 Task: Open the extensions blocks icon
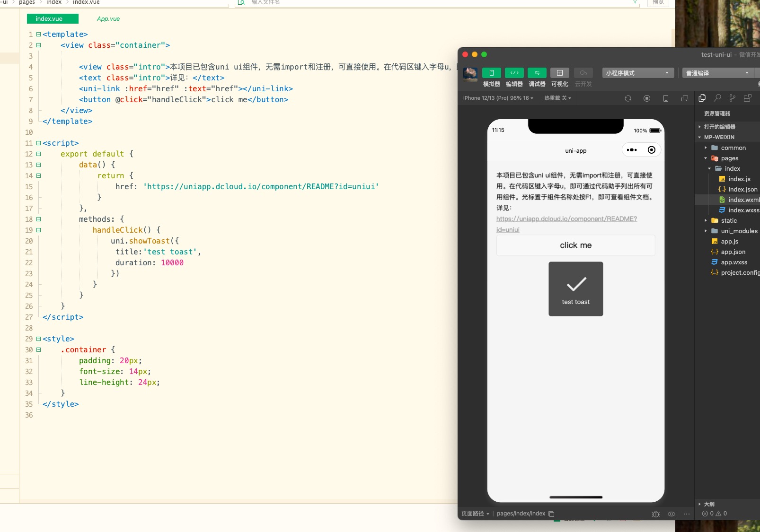(x=748, y=98)
